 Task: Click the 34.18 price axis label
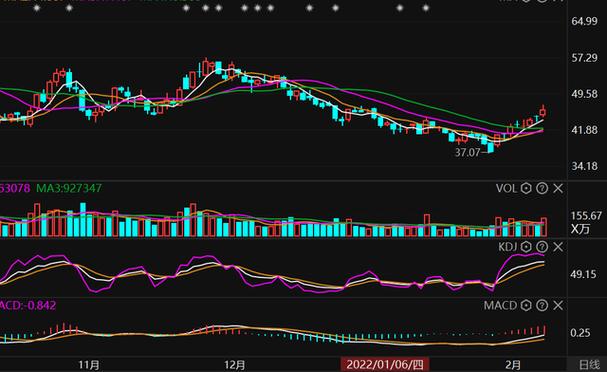point(584,166)
